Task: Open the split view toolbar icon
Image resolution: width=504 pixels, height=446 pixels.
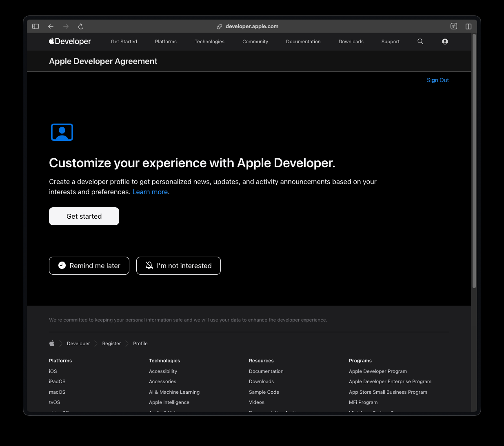Action: (468, 27)
